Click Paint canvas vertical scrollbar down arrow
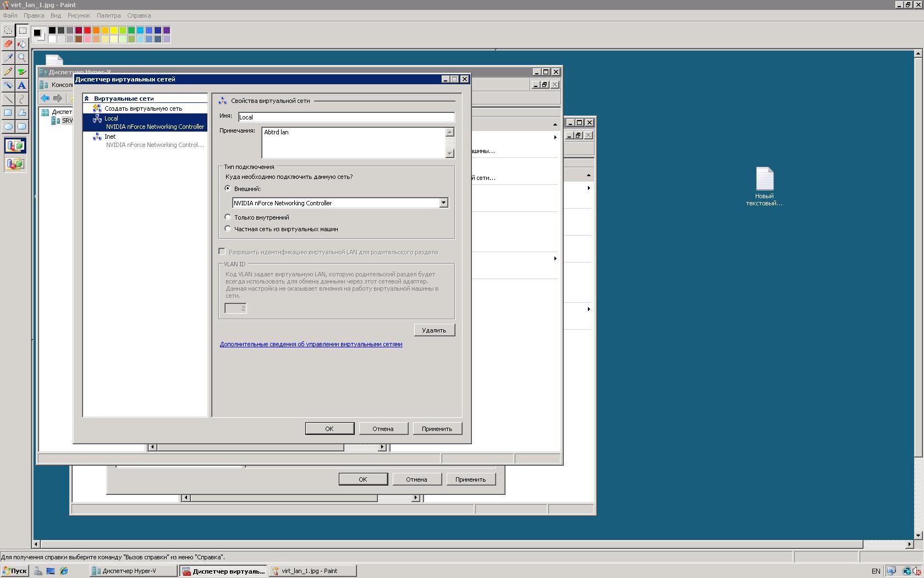Image resolution: width=924 pixels, height=578 pixels. coord(918,535)
